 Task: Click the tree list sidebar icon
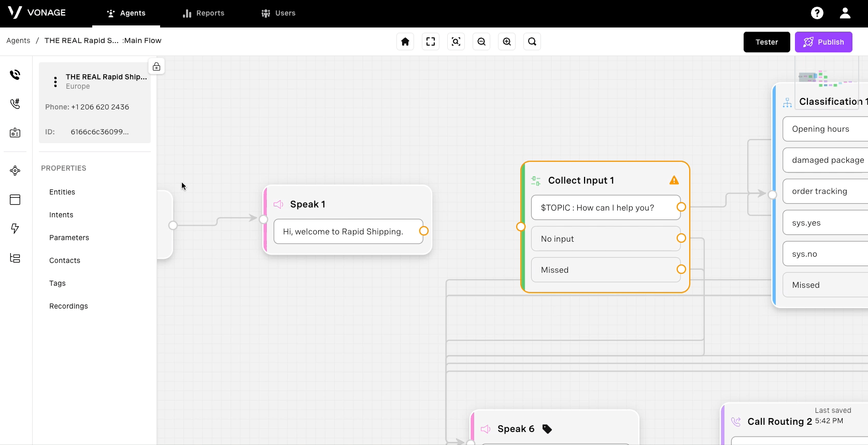pos(15,258)
